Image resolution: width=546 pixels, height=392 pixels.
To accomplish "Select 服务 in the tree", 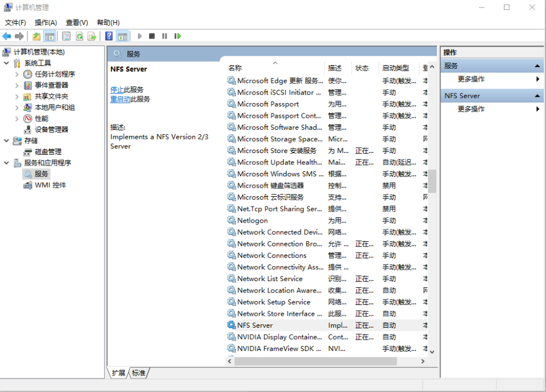I will [41, 174].
